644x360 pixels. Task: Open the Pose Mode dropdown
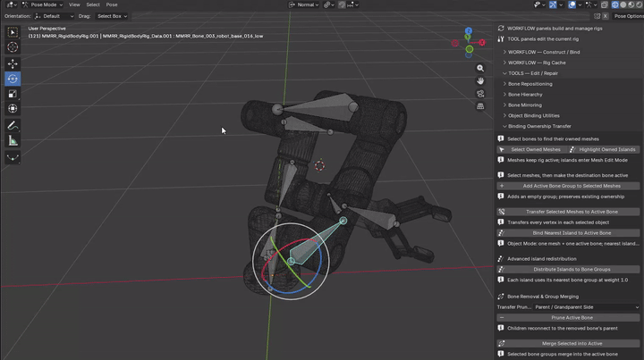click(x=42, y=4)
